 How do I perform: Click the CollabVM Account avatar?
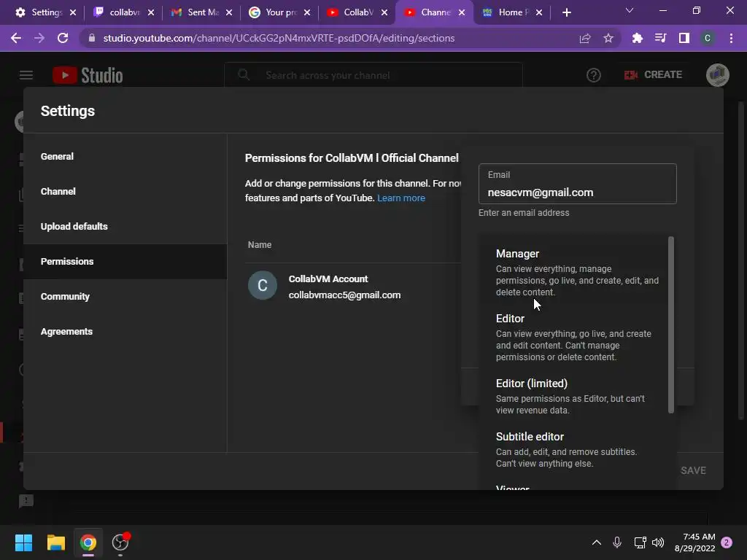263,285
